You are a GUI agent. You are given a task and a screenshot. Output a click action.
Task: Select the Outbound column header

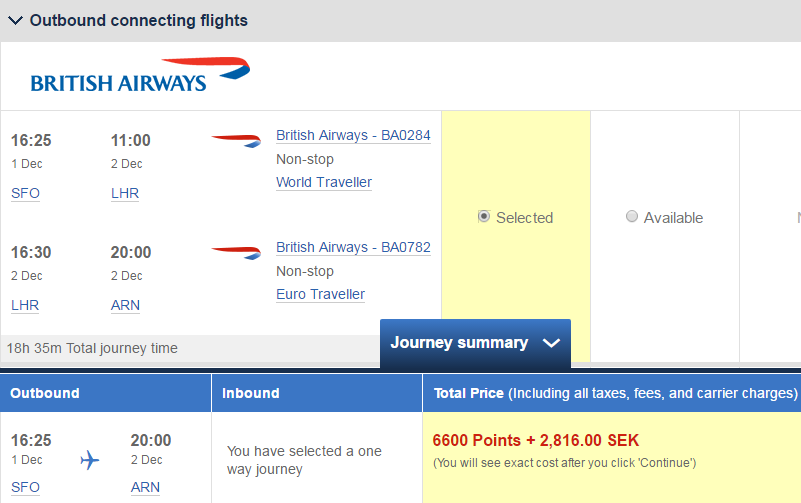(x=45, y=393)
